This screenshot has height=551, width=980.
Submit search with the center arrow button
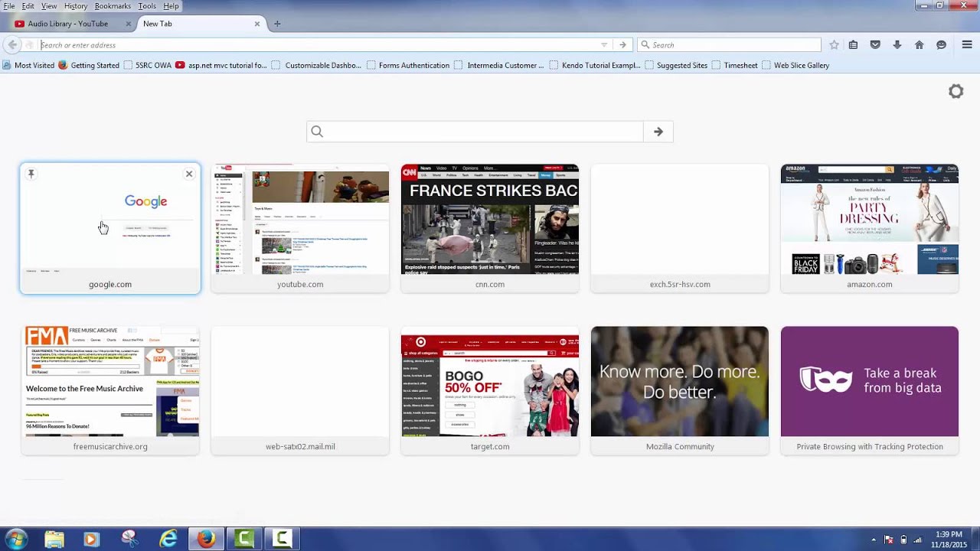point(658,132)
